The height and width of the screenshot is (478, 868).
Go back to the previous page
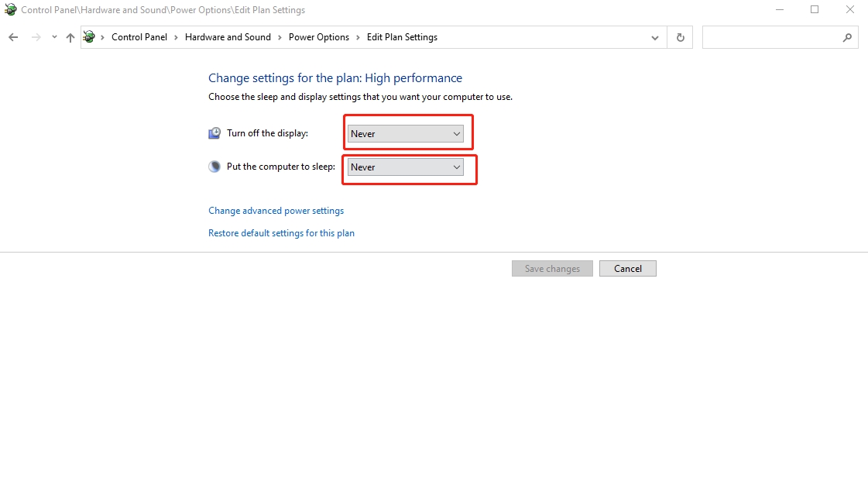[x=13, y=37]
